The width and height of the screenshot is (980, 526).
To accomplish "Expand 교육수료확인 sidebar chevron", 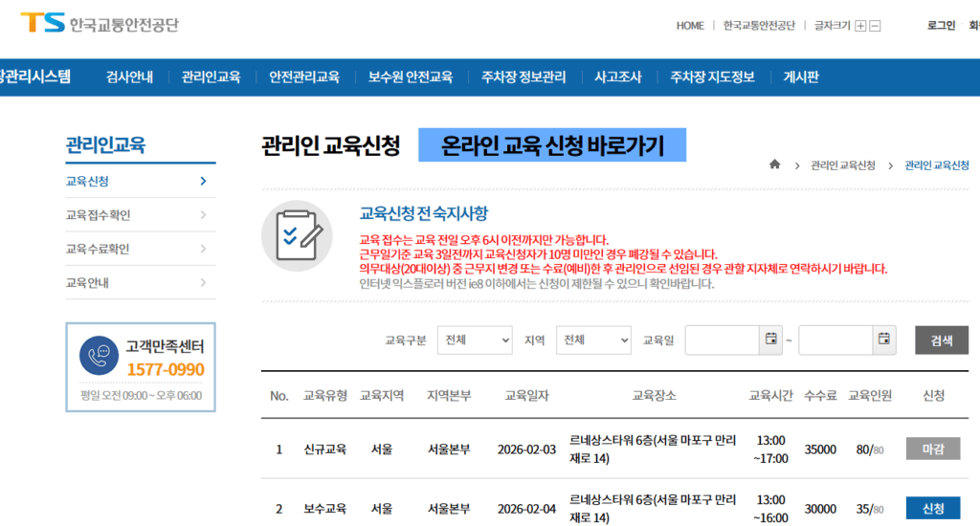I will tap(203, 249).
